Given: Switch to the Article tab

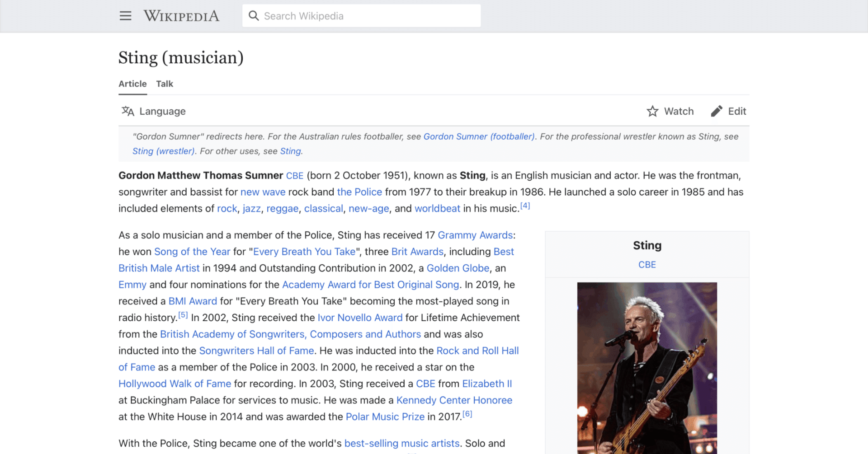Looking at the screenshot, I should 132,84.
